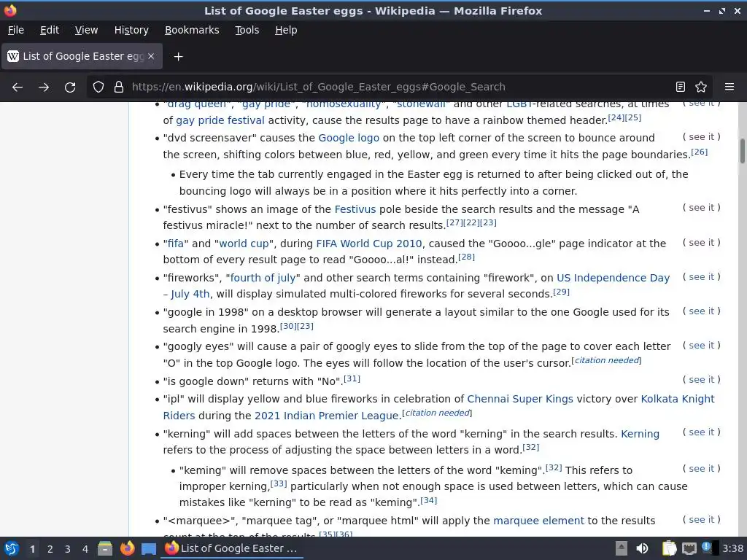Image resolution: width=747 pixels, height=560 pixels.
Task: Click the fourth of july link
Action: tap(263, 278)
